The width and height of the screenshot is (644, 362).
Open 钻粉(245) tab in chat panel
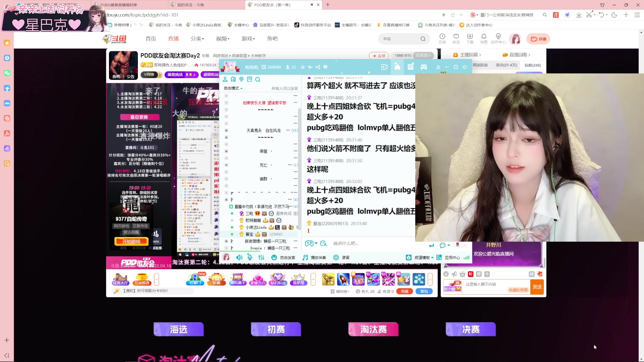click(x=533, y=65)
